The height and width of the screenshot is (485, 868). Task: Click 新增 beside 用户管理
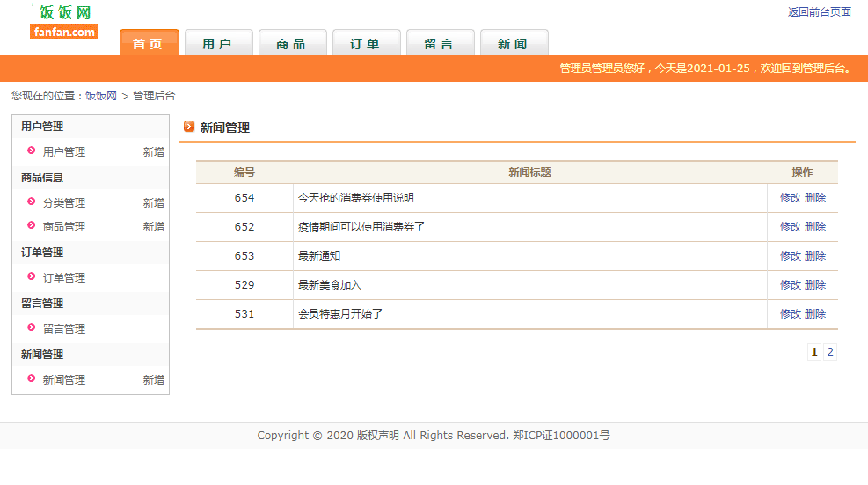click(153, 152)
